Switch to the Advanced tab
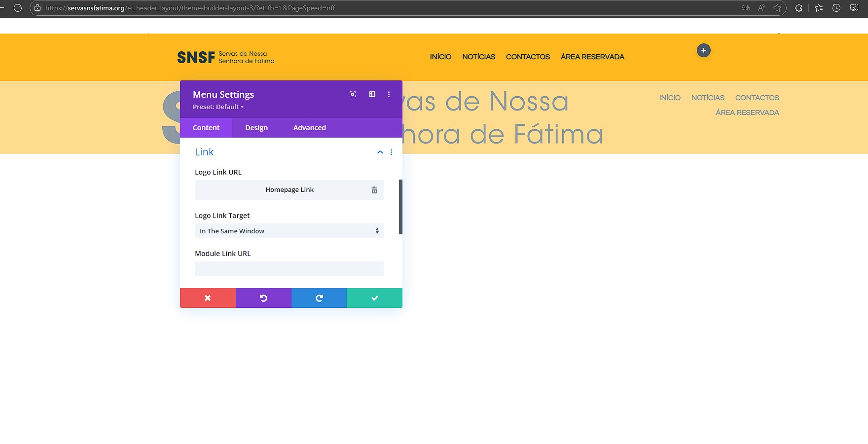This screenshot has height=444, width=868. pyautogui.click(x=310, y=128)
